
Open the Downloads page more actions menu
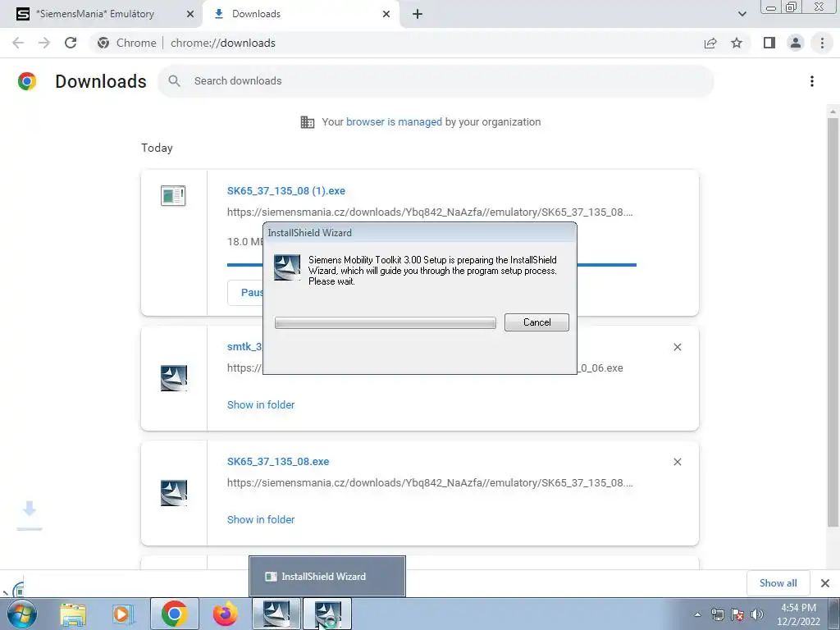point(812,81)
